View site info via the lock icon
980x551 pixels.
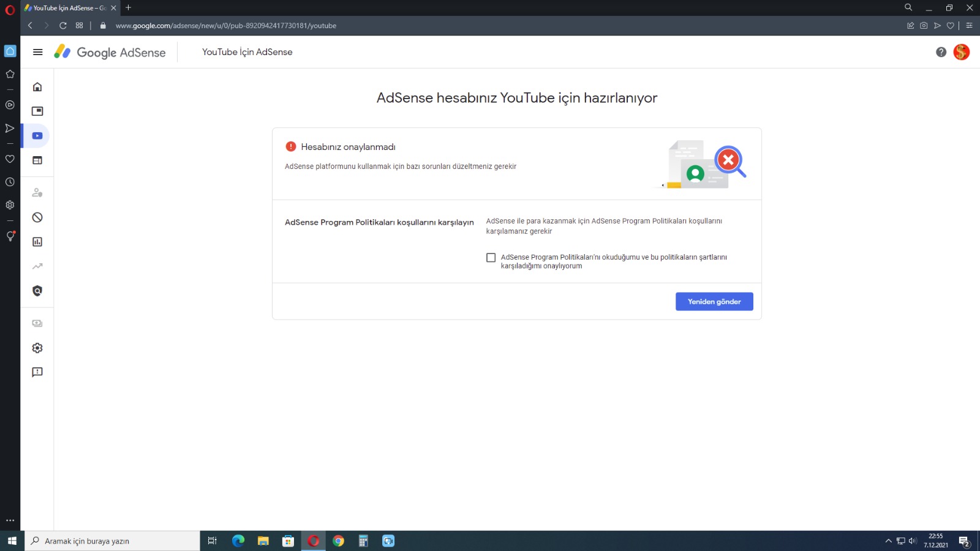coord(103,26)
